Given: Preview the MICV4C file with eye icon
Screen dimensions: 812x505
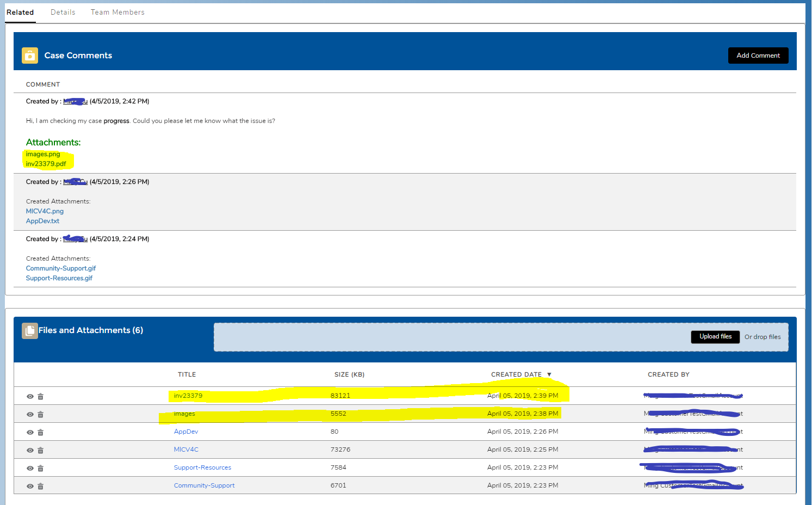Looking at the screenshot, I should [x=30, y=451].
